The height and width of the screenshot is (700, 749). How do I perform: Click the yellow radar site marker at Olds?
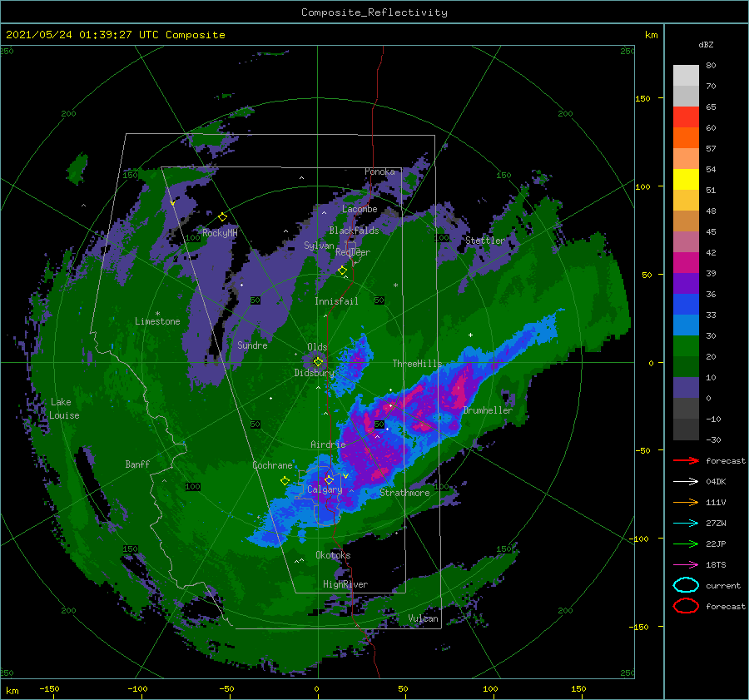318,362
